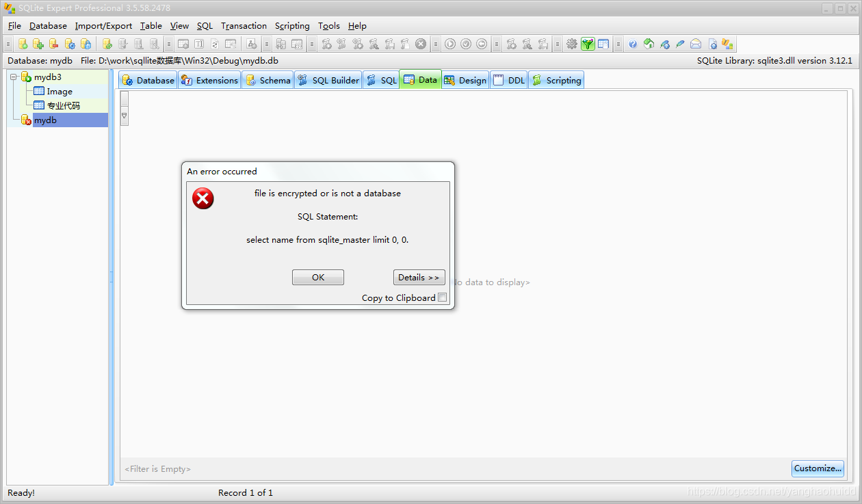862x504 pixels.
Task: Click the Remove Database icon with red minus
Action: 54,44
